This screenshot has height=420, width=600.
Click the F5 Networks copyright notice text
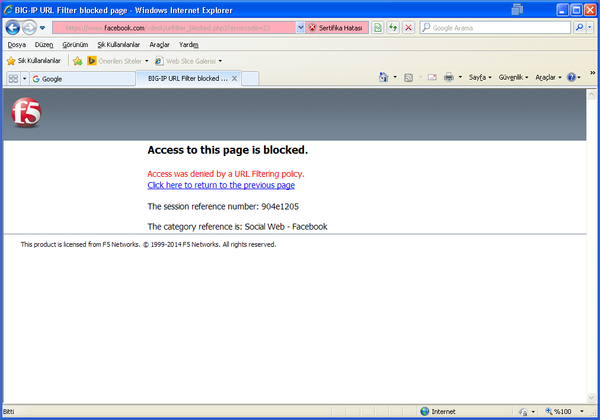(148, 244)
